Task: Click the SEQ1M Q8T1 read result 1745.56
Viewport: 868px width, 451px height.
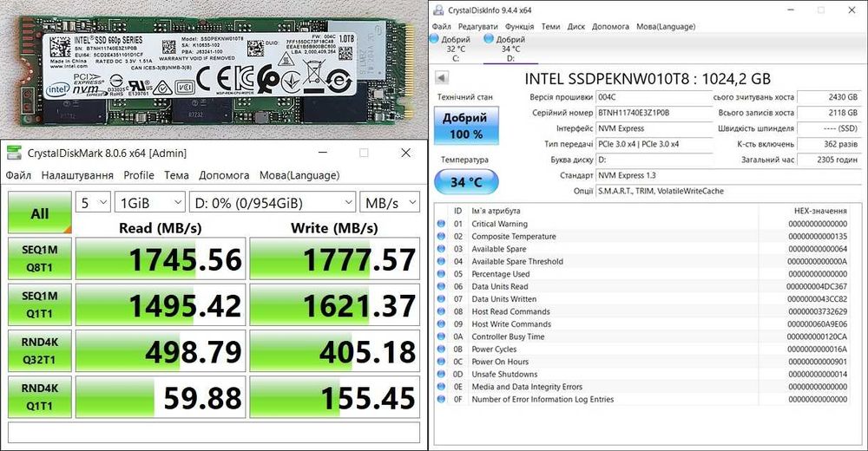Action: (x=161, y=259)
